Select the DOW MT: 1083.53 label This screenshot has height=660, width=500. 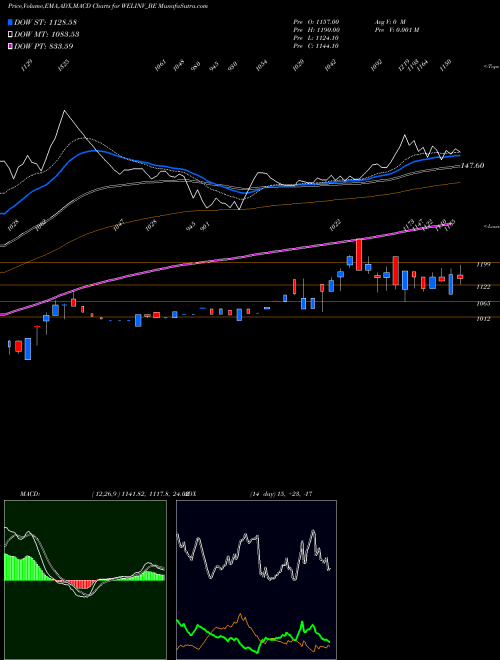click(47, 34)
